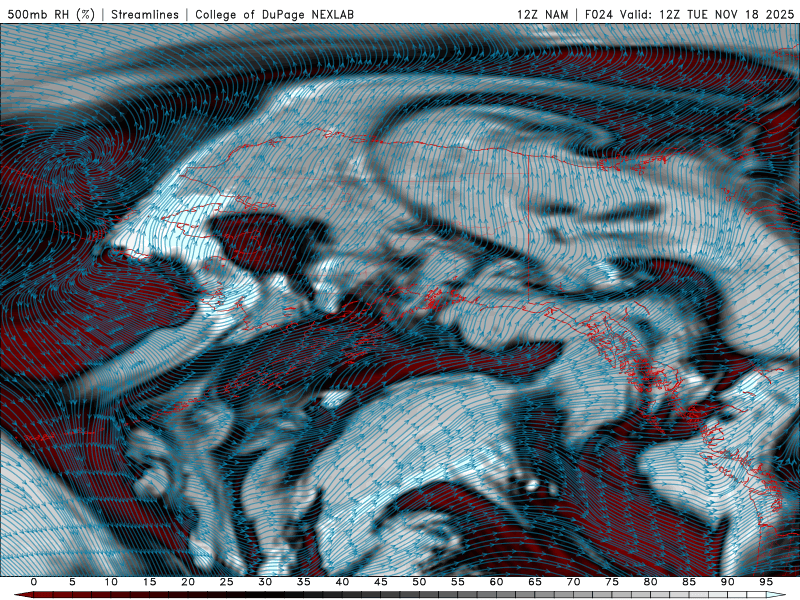Screen dimensions: 800x600
Task: Click the "F024" forecast hour text
Action: click(x=598, y=14)
